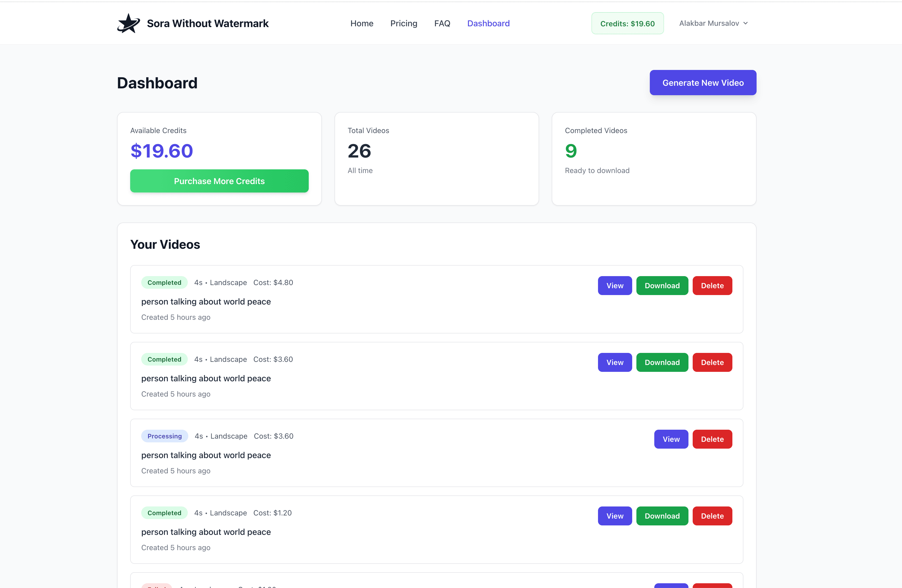Click Purchase More Credits
902x588 pixels.
pyautogui.click(x=219, y=181)
